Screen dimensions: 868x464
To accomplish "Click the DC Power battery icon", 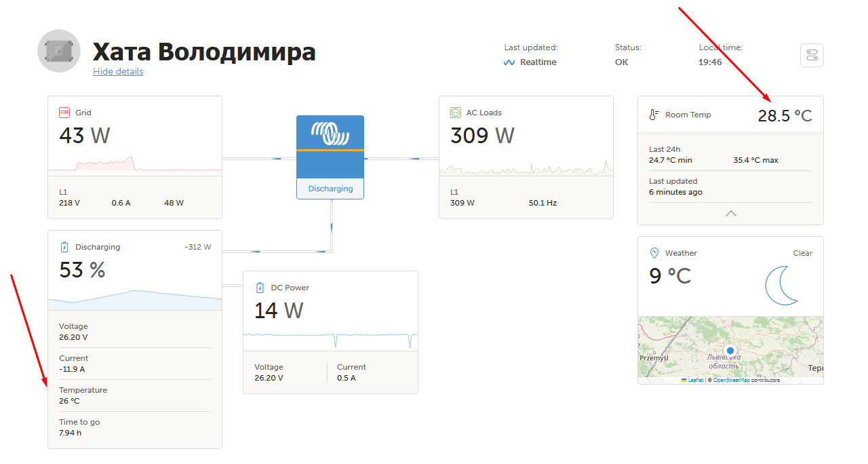I will [x=260, y=288].
